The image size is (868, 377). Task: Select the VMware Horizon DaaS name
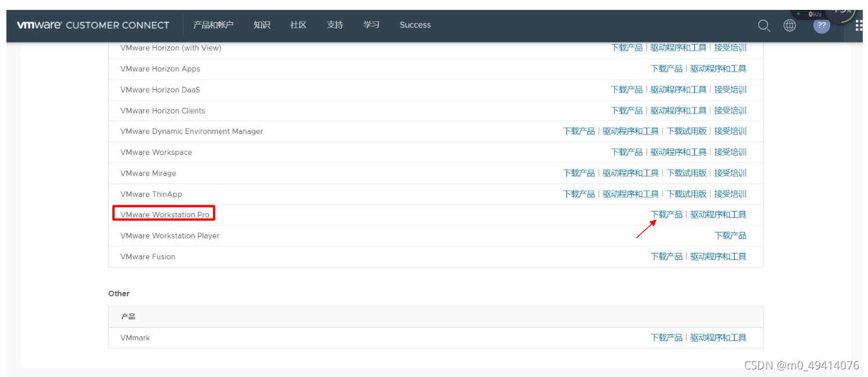click(160, 90)
